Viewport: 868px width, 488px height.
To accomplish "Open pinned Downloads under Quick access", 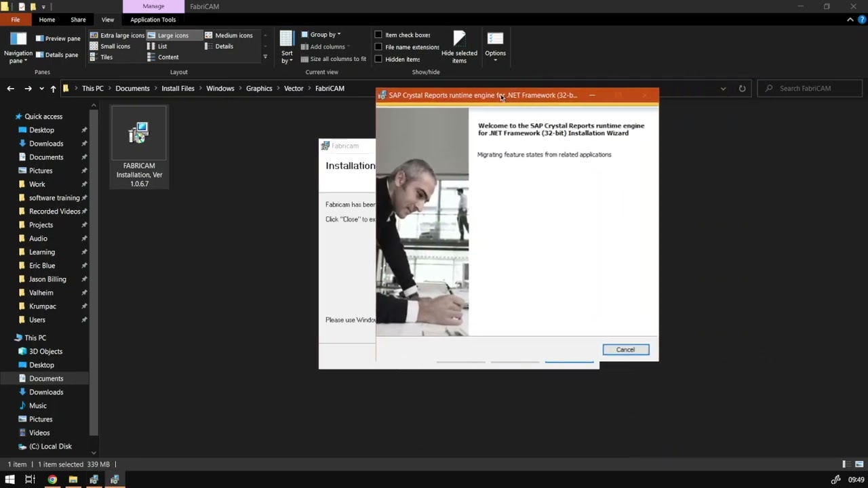I will click(46, 144).
